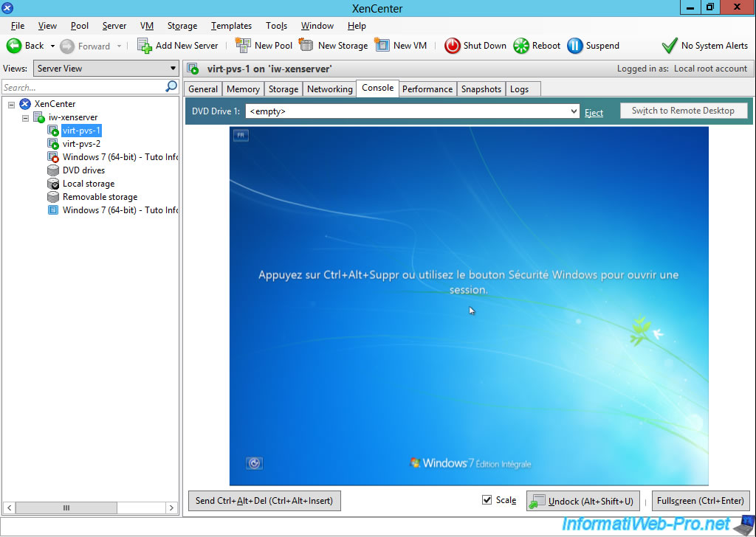Click the New VM toolbar icon
Screen dimensions: 756x537
click(382, 46)
